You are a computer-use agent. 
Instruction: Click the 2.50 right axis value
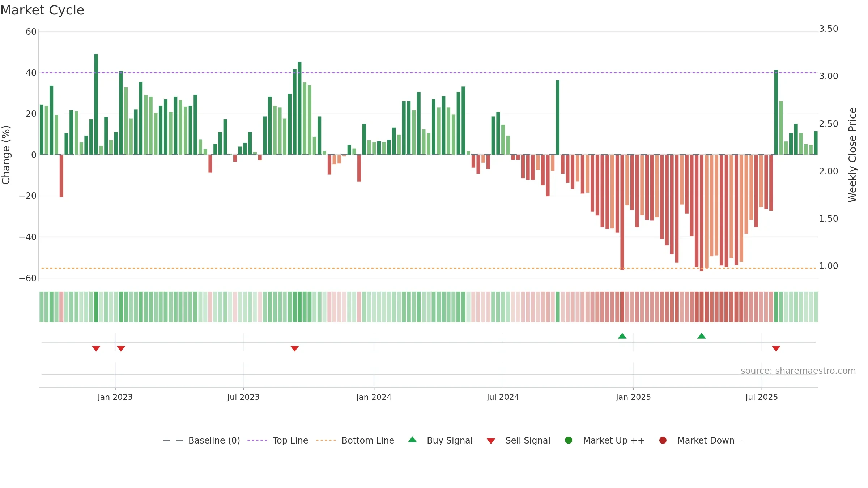click(x=829, y=124)
